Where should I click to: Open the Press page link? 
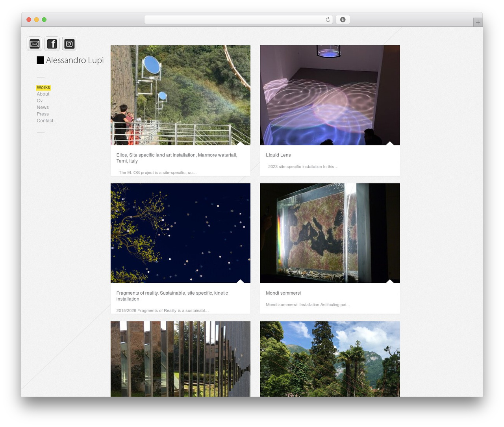pyautogui.click(x=43, y=114)
